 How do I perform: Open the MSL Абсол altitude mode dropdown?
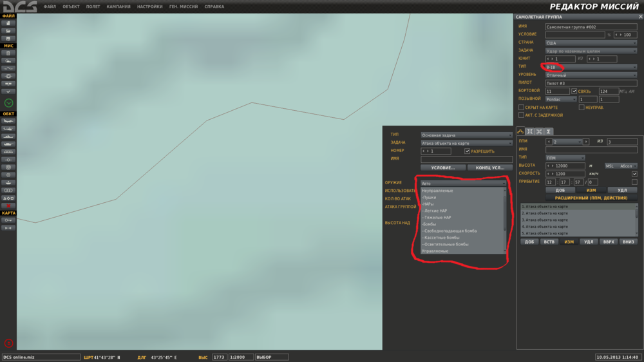(621, 166)
